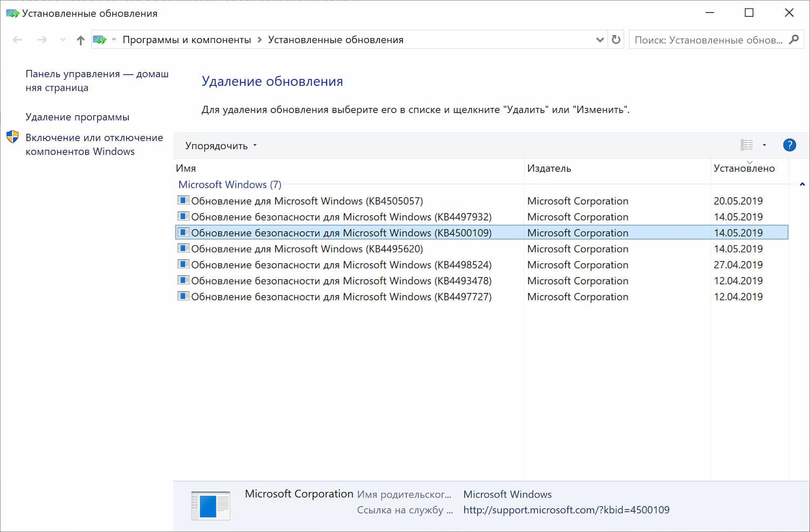Open the address bar history dropdown

(599, 39)
